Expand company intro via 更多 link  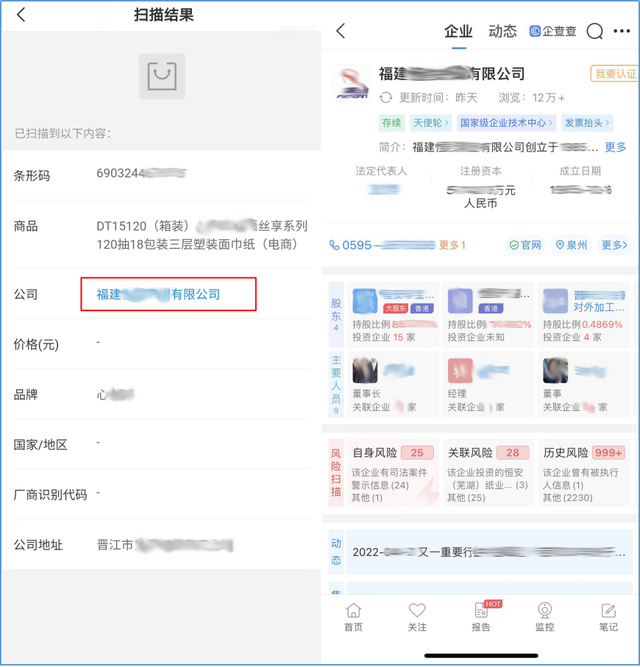click(x=615, y=147)
